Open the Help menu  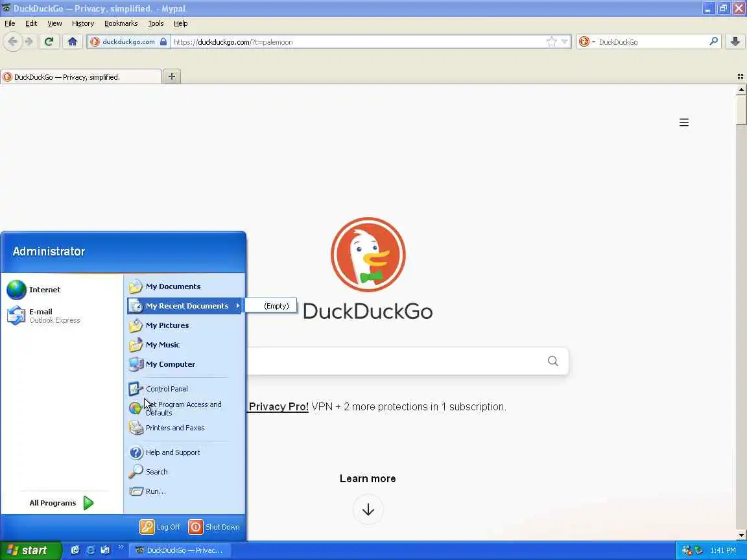180,23
